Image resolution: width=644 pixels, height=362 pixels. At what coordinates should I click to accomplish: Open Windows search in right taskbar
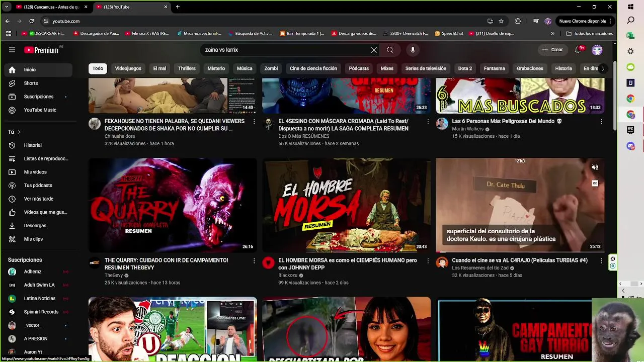pos(630,21)
